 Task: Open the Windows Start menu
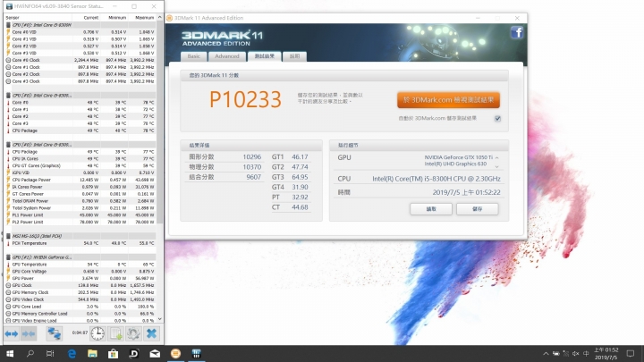click(x=10, y=353)
